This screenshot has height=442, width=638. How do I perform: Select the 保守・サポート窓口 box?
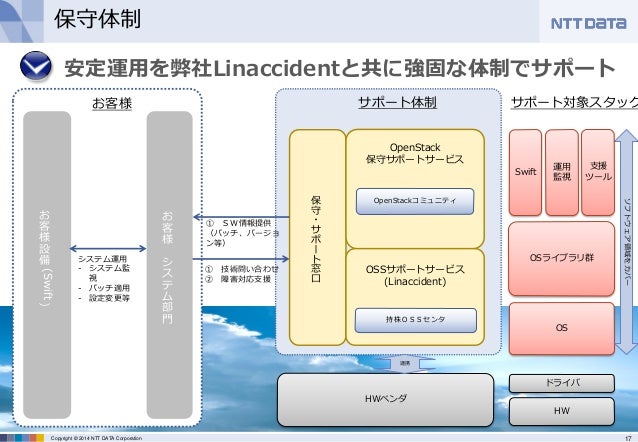317,237
